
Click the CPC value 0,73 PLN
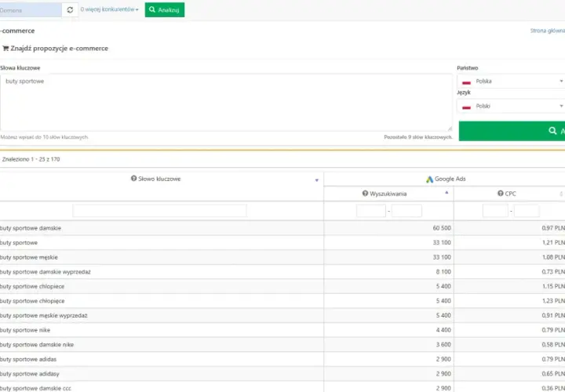click(x=553, y=272)
